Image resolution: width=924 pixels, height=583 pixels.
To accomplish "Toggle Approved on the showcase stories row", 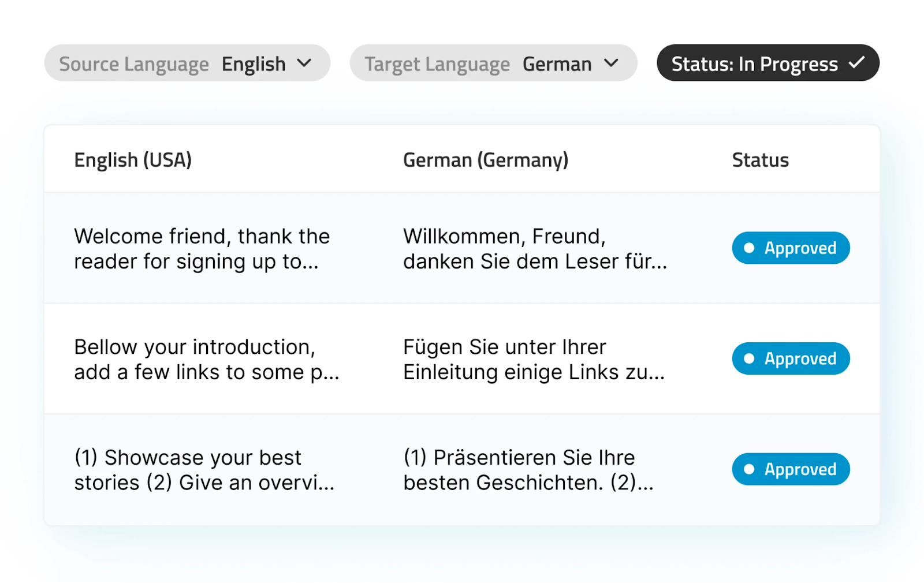I will (x=791, y=469).
